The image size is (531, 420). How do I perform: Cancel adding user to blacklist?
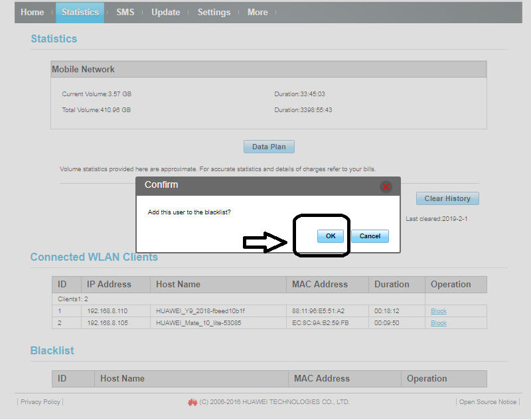pos(370,236)
